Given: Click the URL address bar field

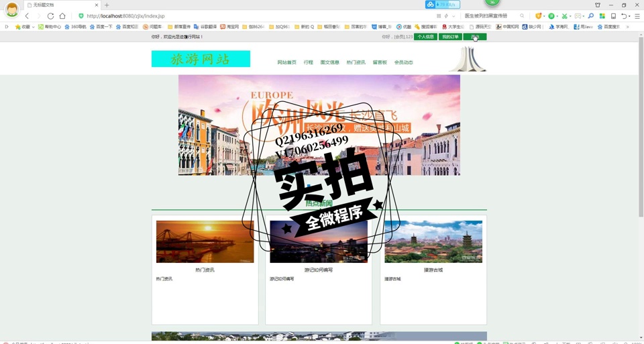Looking at the screenshot, I should 255,16.
